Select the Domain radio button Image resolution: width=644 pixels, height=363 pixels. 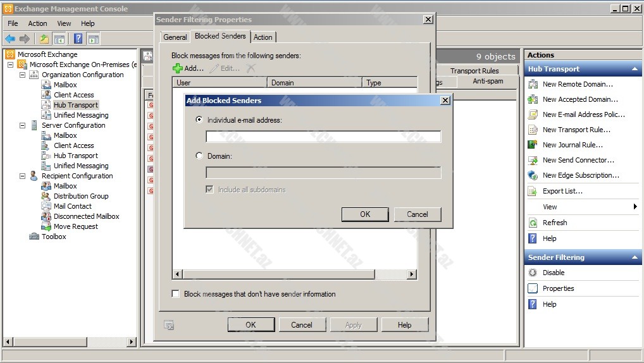(x=200, y=156)
